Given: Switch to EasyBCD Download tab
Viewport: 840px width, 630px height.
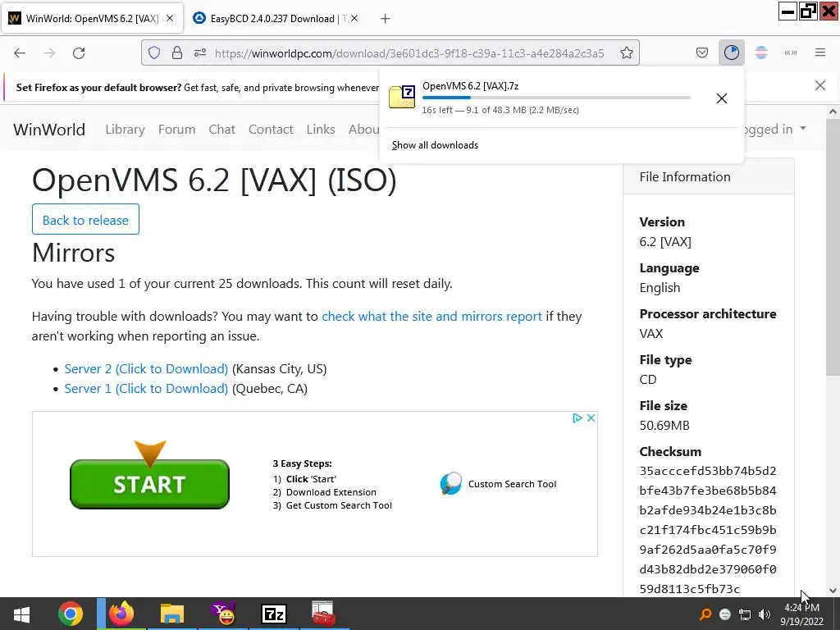Looking at the screenshot, I should (276, 18).
